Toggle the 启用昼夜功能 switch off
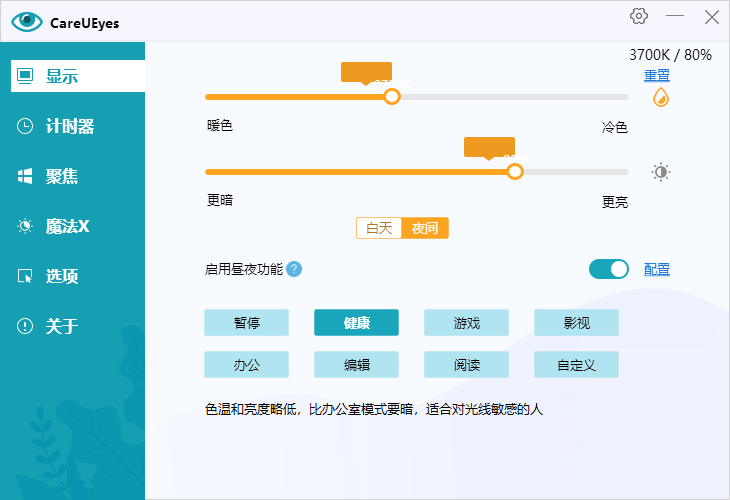 (x=609, y=269)
